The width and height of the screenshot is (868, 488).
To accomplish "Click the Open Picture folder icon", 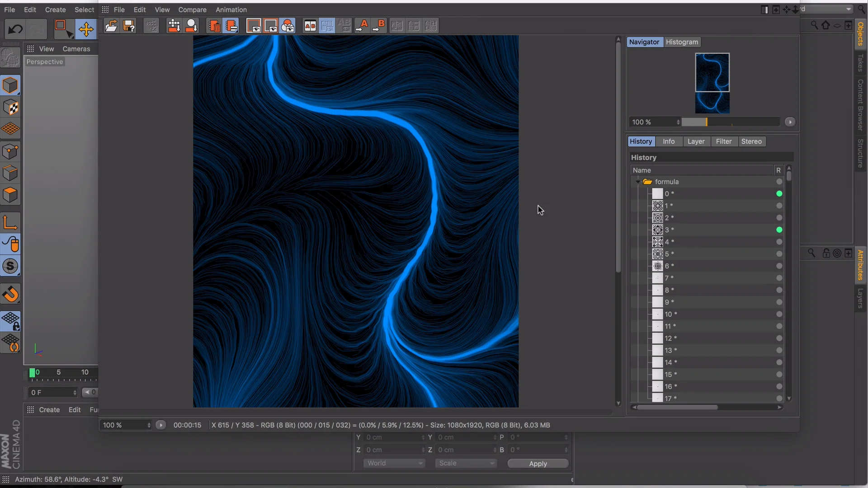I will [111, 26].
